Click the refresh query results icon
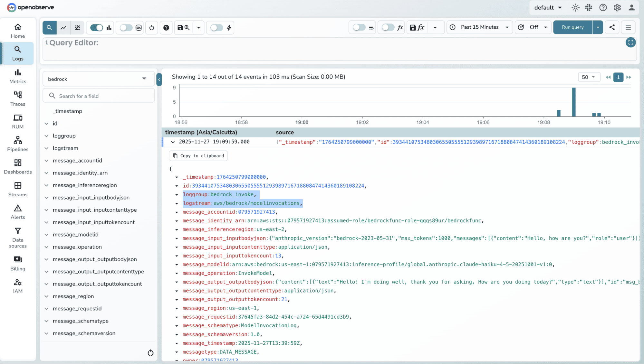 click(151, 28)
